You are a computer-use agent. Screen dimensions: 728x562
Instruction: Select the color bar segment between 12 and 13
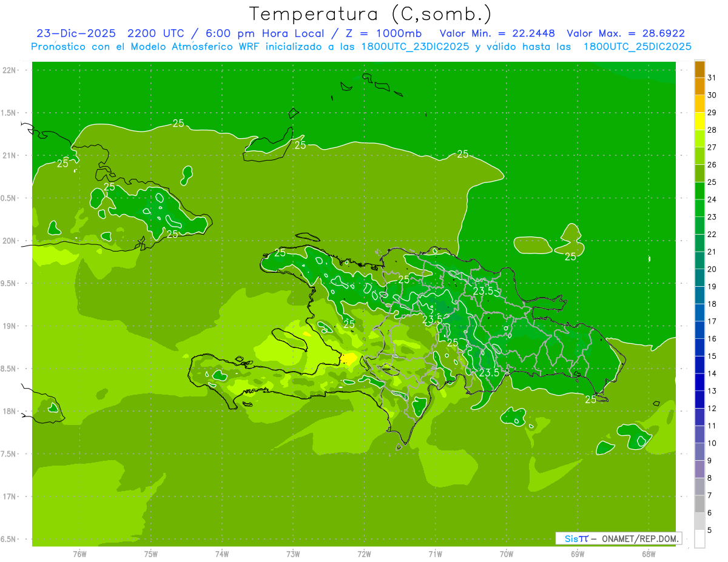(699, 400)
